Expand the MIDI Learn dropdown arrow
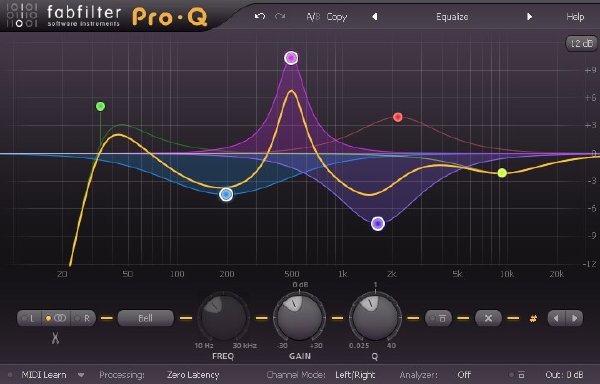600x384 pixels. (x=81, y=375)
